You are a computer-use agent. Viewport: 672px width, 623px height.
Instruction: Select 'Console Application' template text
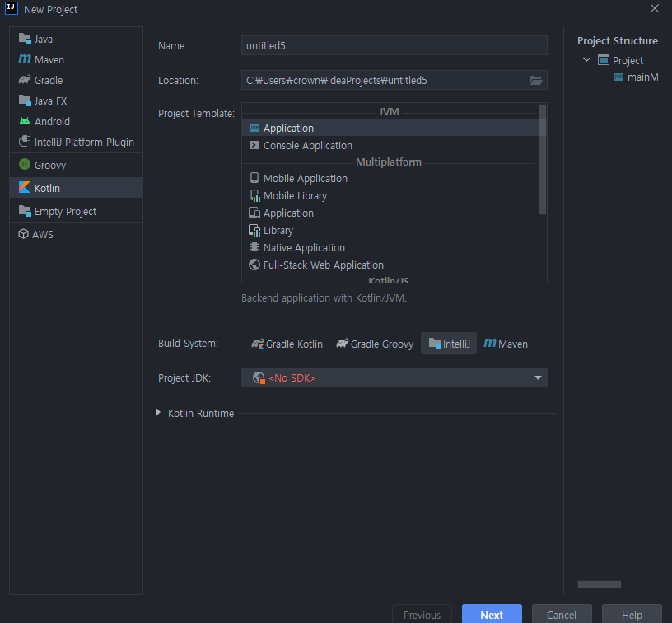click(308, 146)
